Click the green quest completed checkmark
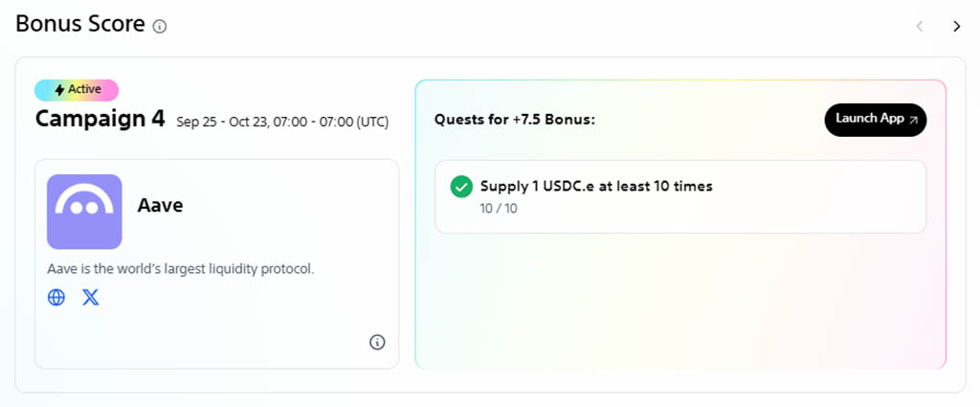 click(x=461, y=186)
